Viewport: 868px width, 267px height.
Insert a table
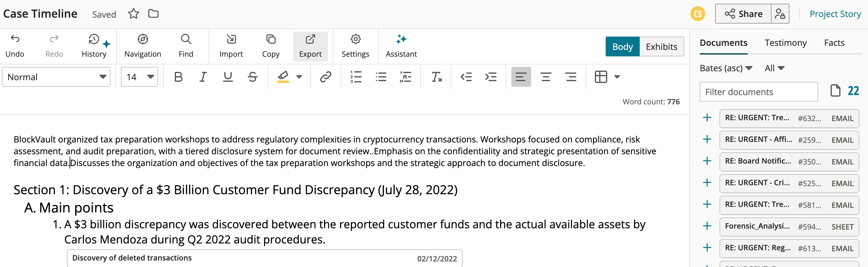point(601,77)
